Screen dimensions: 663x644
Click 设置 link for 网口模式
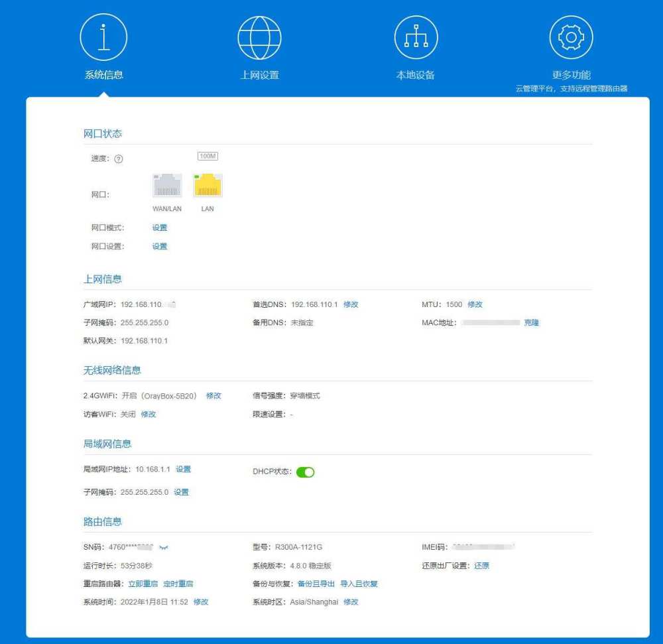(160, 227)
